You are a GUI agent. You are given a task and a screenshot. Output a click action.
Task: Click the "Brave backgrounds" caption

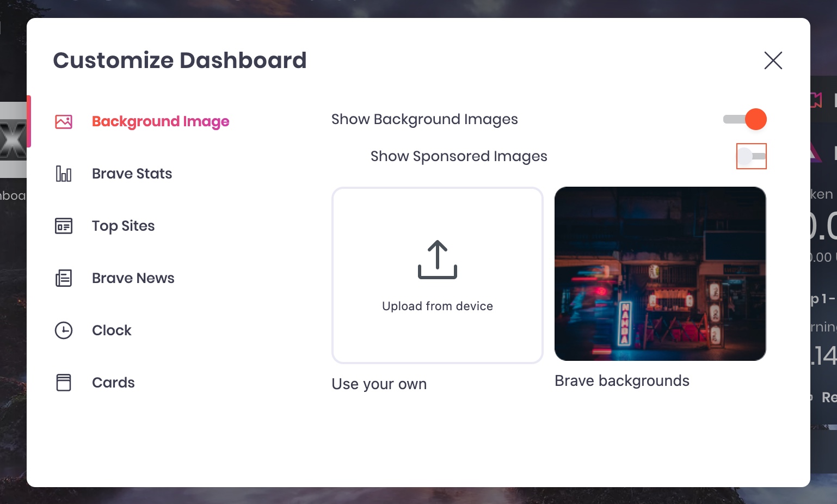click(x=622, y=381)
